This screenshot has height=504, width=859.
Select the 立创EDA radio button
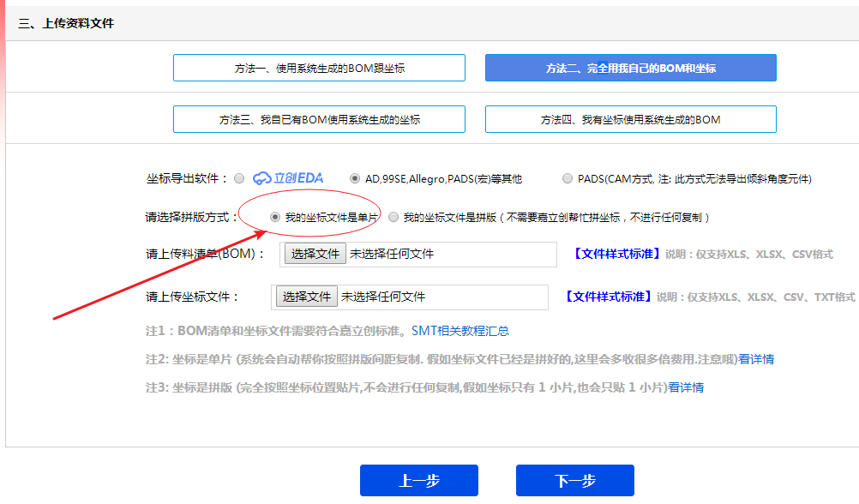click(x=239, y=178)
